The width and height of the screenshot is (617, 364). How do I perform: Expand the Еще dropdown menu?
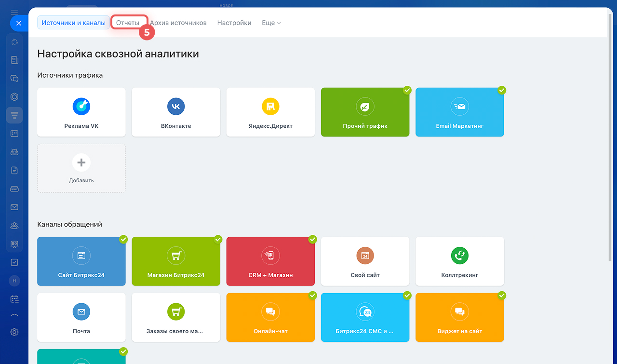271,23
